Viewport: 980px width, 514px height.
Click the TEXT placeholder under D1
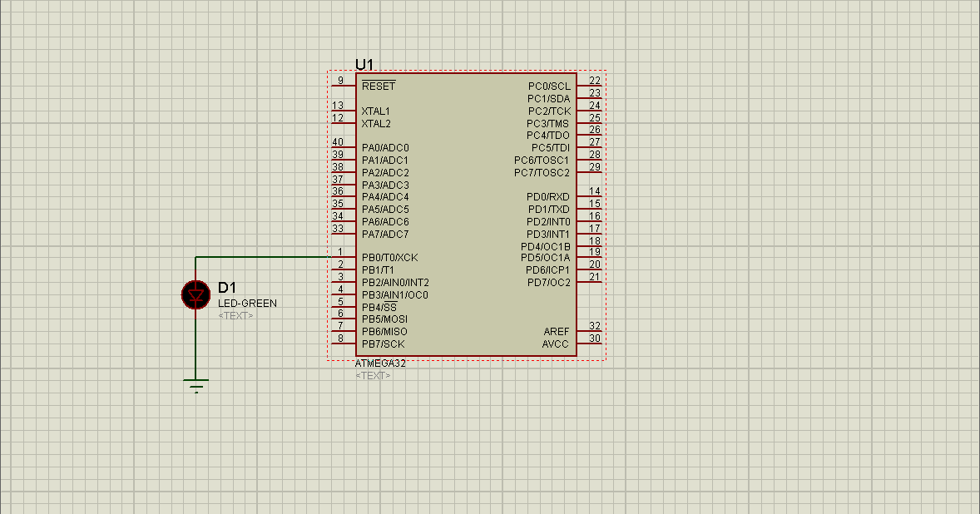[x=236, y=315]
